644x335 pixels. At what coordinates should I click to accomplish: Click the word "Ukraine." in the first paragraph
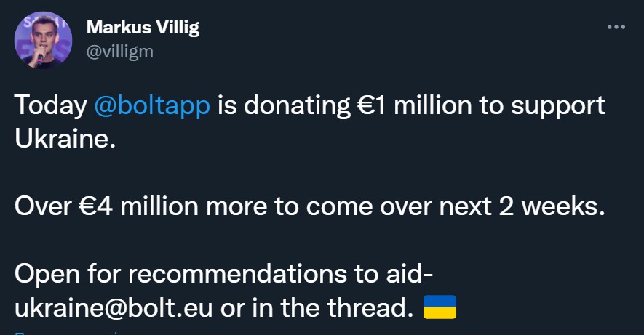pos(65,139)
